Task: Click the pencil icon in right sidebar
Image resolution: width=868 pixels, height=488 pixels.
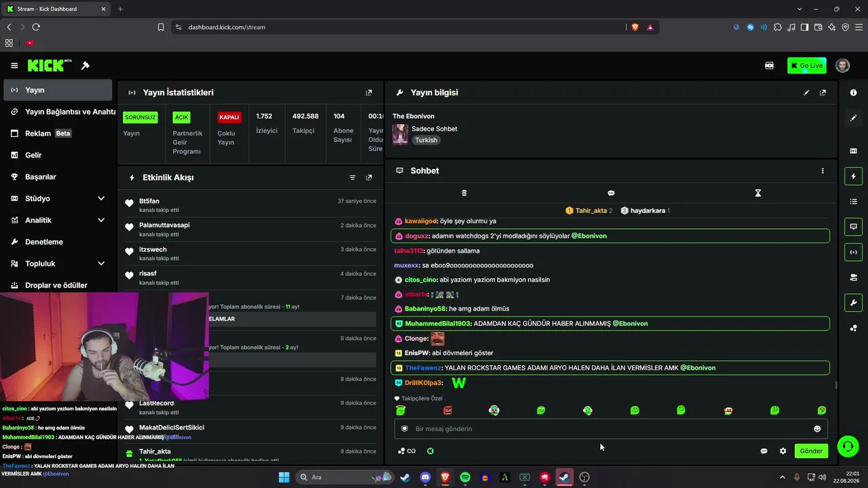Action: tap(854, 118)
